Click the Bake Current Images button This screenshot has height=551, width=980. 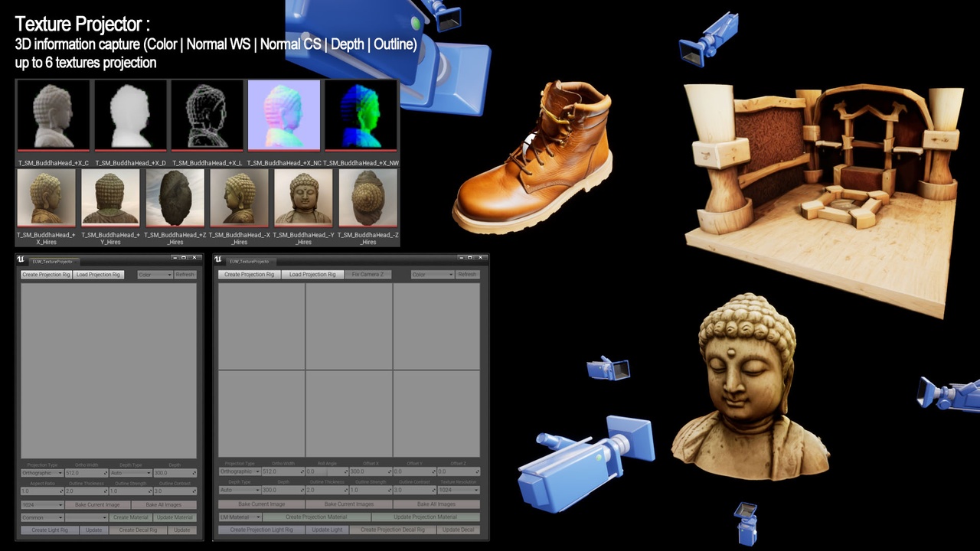coord(349,504)
